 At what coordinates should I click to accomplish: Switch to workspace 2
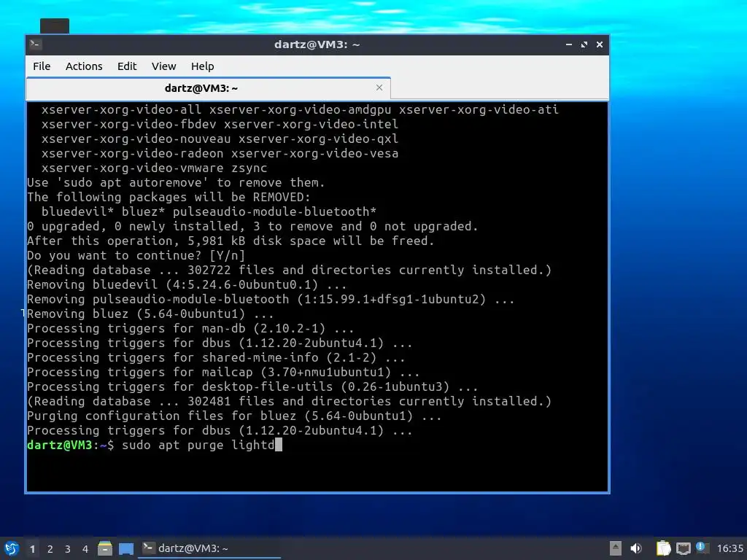point(50,549)
